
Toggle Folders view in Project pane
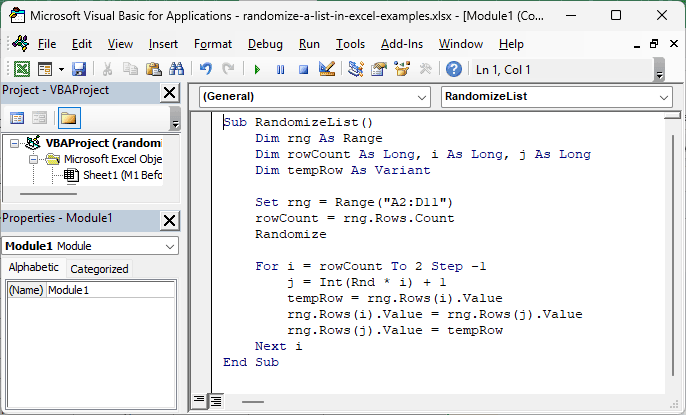click(69, 118)
